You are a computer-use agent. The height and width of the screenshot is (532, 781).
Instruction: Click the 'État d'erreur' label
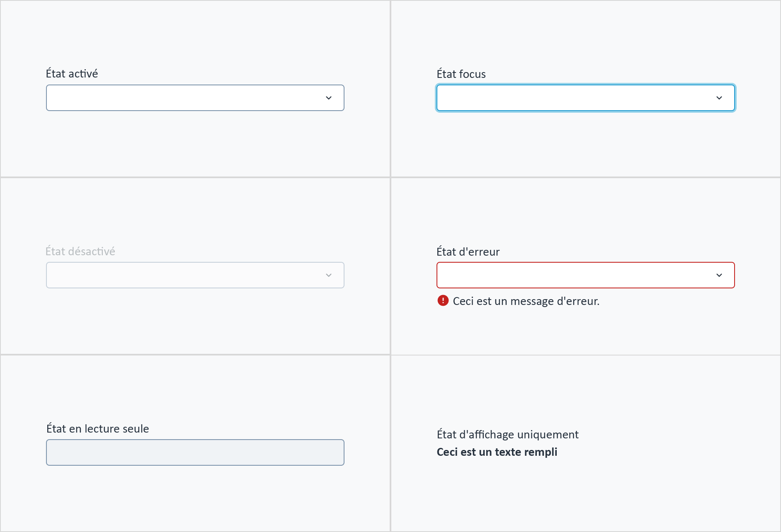(468, 251)
